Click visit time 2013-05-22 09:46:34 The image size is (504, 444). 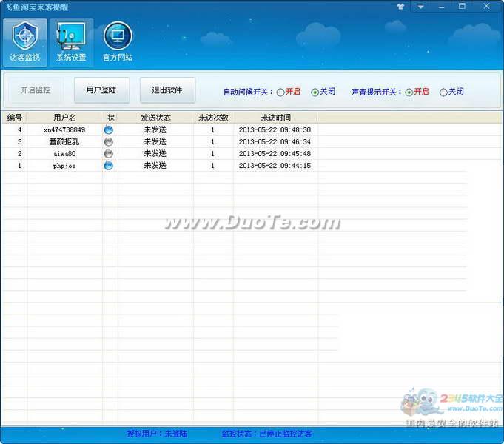point(275,142)
